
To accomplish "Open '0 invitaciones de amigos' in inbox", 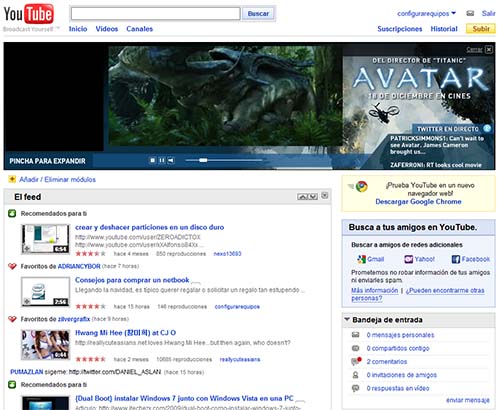I will 401,375.
